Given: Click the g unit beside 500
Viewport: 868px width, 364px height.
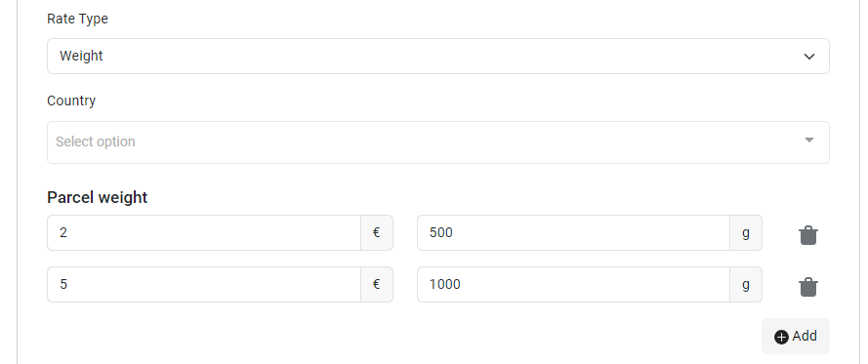Looking at the screenshot, I should (x=746, y=232).
